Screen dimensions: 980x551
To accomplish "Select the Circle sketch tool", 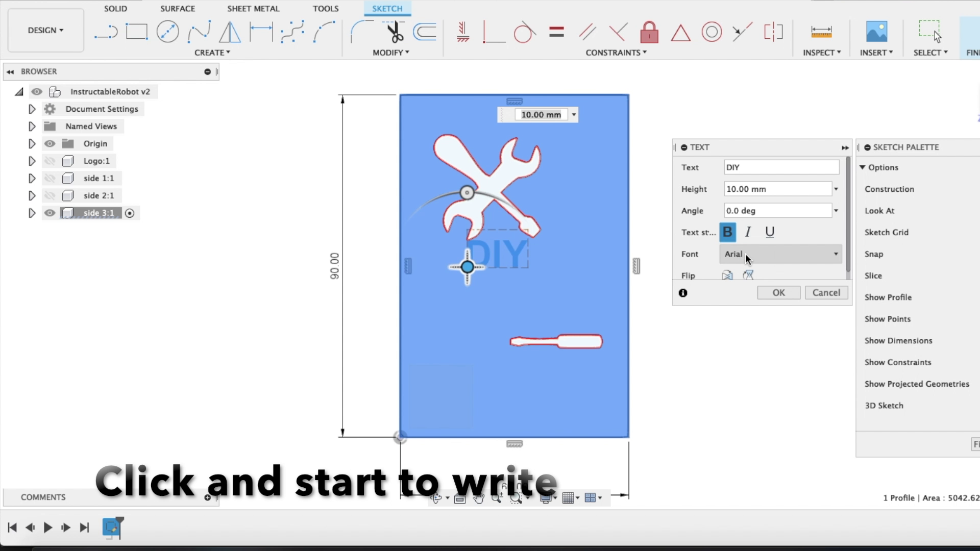I will (x=167, y=31).
